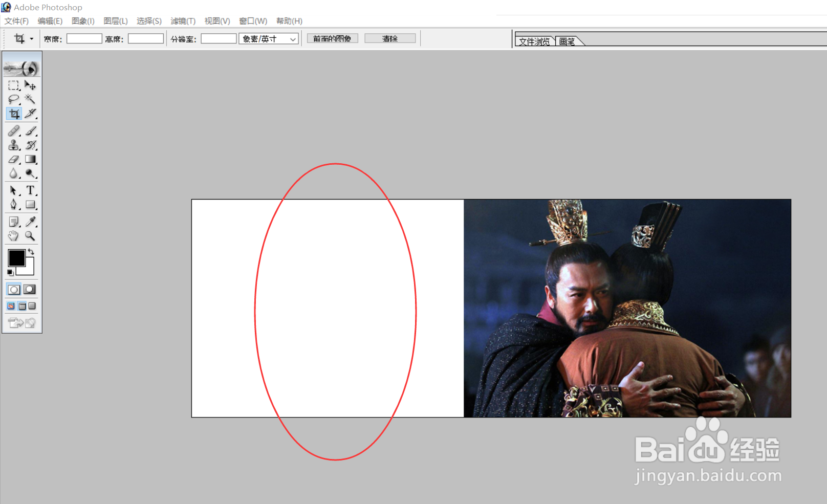Screen dimensions: 827x504
Task: Select the Blur tool
Action: 14,174
